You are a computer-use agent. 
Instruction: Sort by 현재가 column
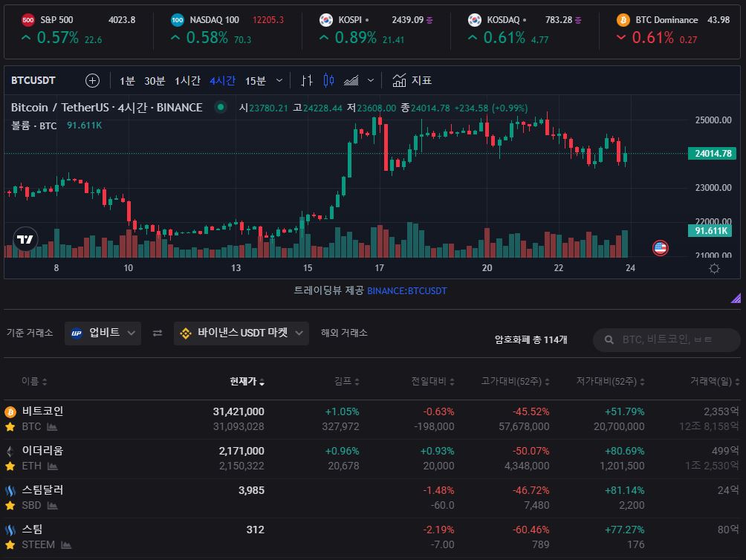[x=247, y=381]
